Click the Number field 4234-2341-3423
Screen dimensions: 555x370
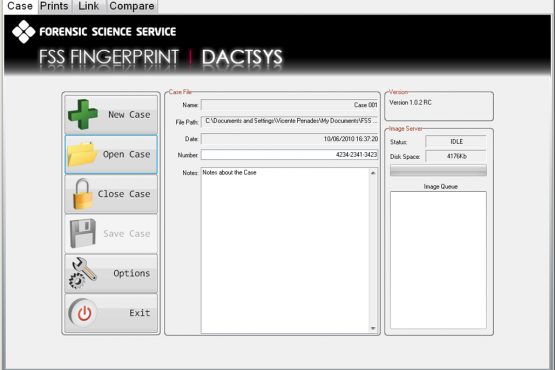click(290, 155)
